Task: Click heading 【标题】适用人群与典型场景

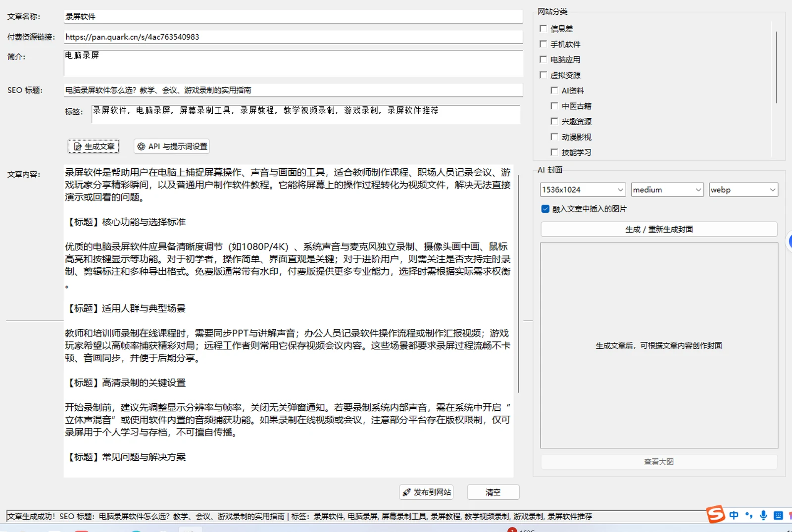Action: pyautogui.click(x=126, y=308)
